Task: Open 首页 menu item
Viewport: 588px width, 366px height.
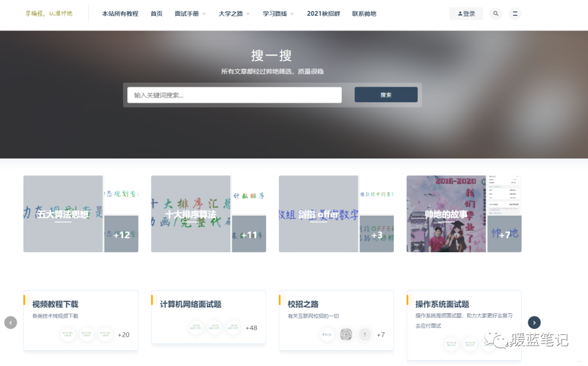Action: coord(156,14)
